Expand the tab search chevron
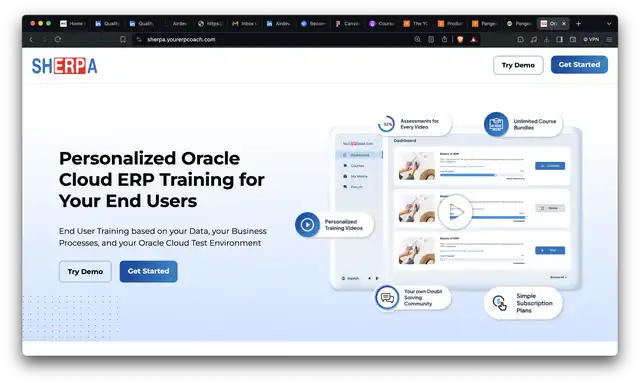The width and height of the screenshot is (640, 385). 609,24
